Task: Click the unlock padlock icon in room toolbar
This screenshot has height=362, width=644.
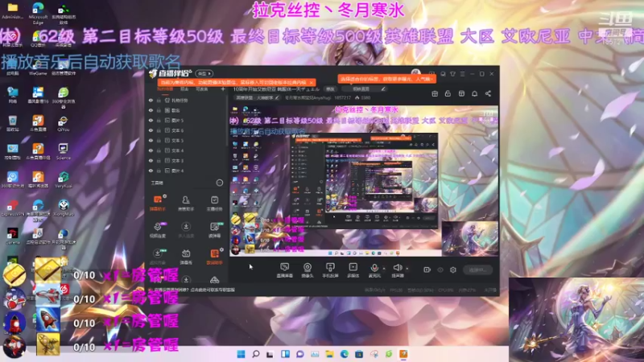Action: point(448,93)
